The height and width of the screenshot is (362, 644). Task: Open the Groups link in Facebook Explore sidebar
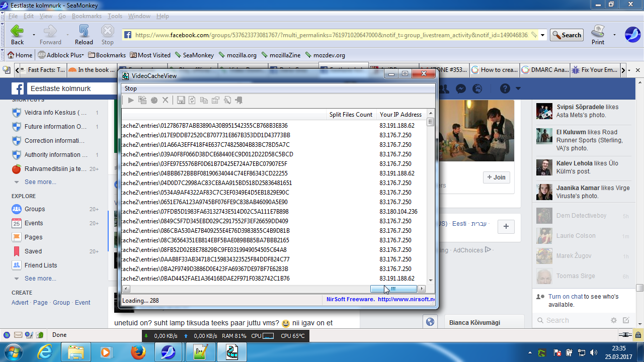35,209
